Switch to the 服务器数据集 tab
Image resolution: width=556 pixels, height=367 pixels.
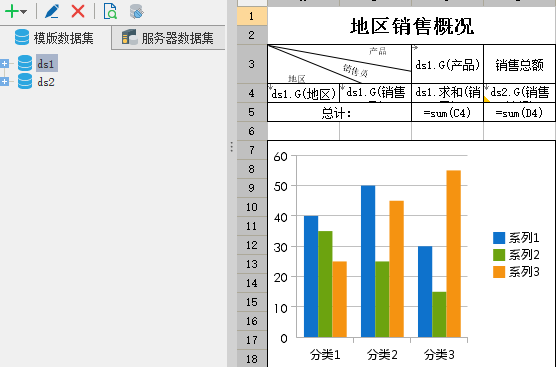[168, 38]
